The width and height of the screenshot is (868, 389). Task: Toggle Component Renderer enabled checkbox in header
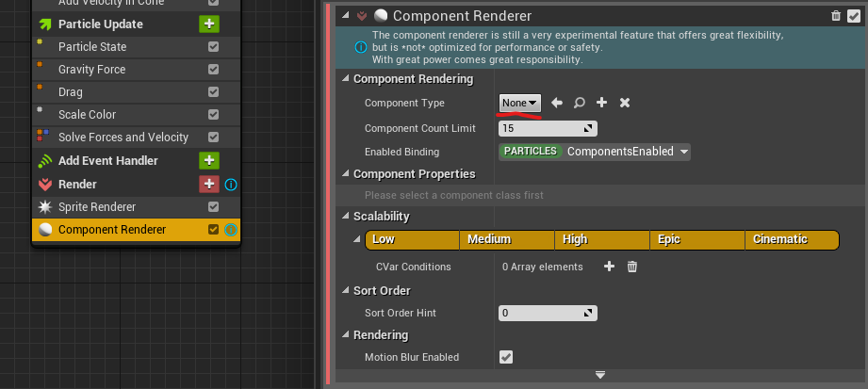pyautogui.click(x=854, y=16)
